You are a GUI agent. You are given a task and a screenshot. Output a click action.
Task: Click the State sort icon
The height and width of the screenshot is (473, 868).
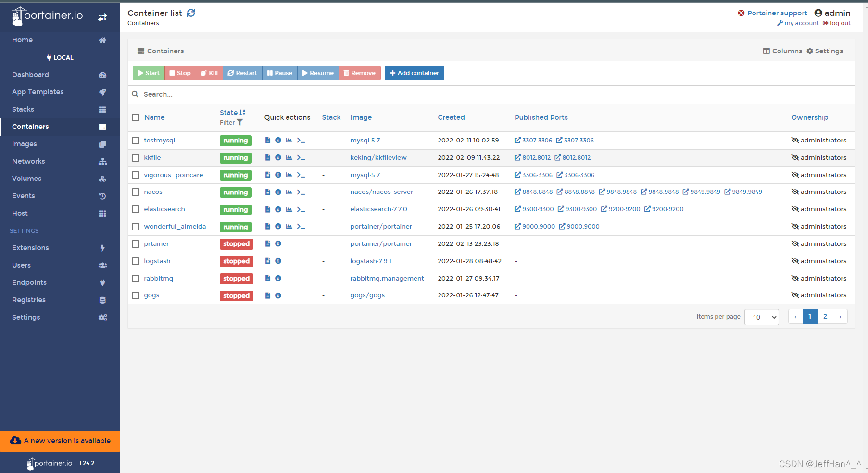242,113
